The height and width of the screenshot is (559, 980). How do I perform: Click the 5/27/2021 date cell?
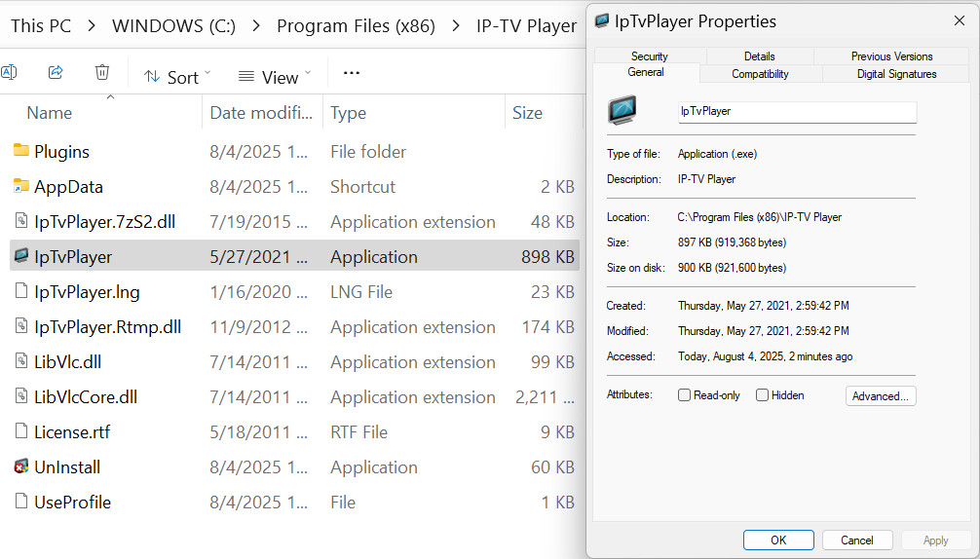tap(258, 257)
